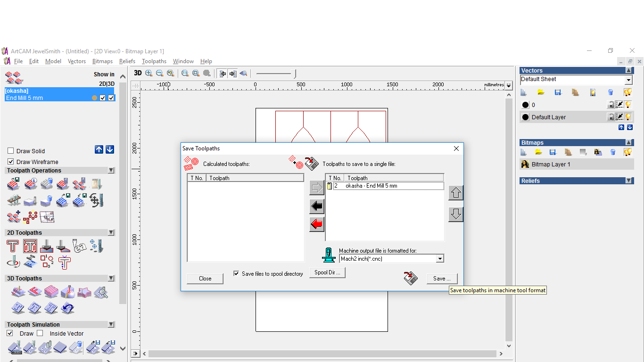Click the Save button in dialog
The width and height of the screenshot is (644, 362).
coord(442,279)
